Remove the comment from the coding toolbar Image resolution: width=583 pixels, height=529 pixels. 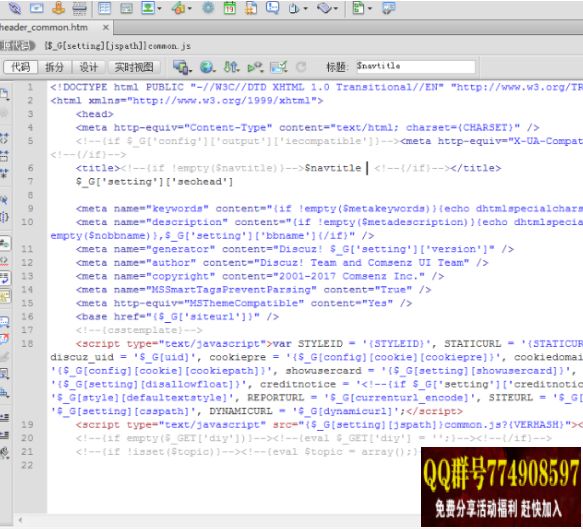click(5, 339)
